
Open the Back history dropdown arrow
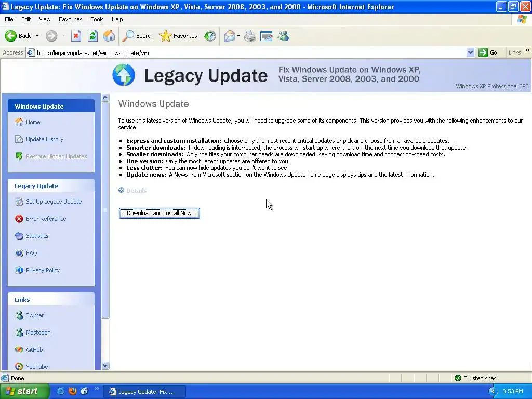37,36
